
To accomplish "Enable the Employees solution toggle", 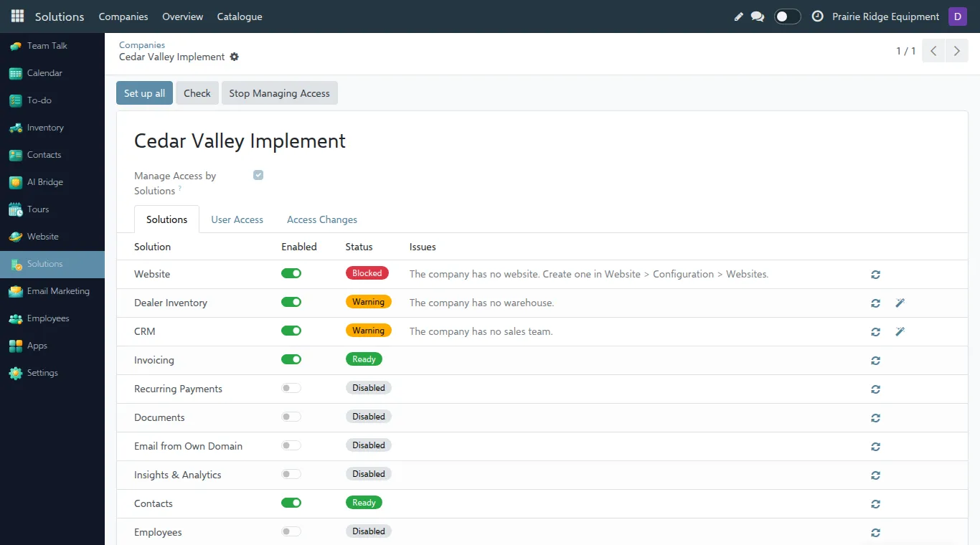I will [291, 531].
